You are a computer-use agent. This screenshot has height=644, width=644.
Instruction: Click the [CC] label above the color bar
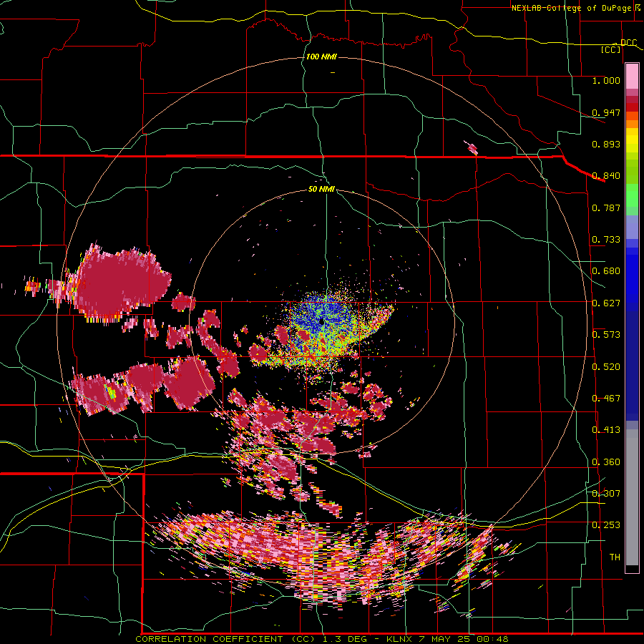611,49
